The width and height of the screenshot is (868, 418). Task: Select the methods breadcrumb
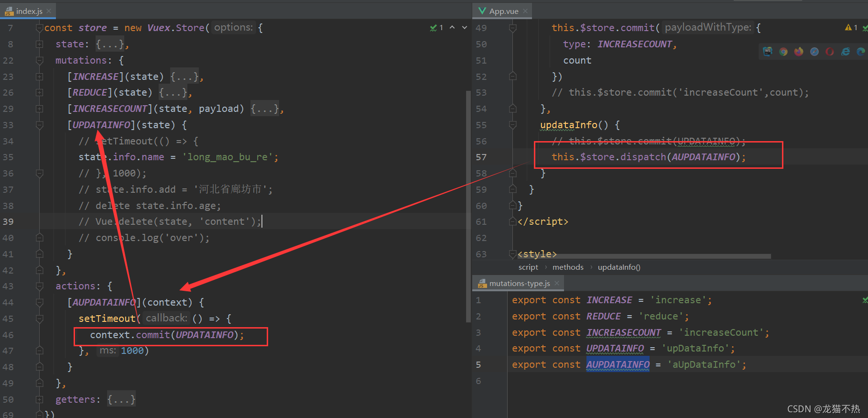[568, 267]
